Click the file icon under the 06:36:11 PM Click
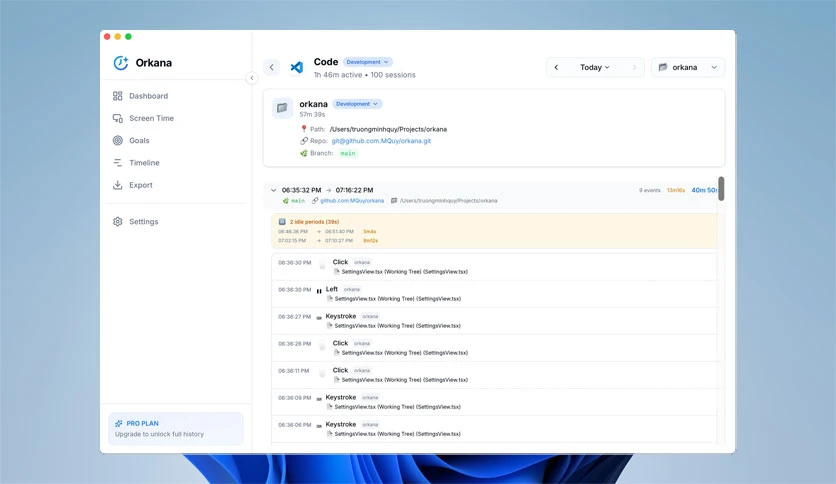 click(337, 380)
